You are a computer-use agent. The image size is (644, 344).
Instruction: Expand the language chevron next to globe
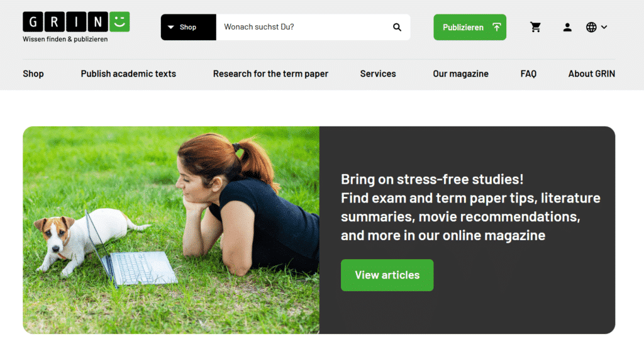[604, 27]
